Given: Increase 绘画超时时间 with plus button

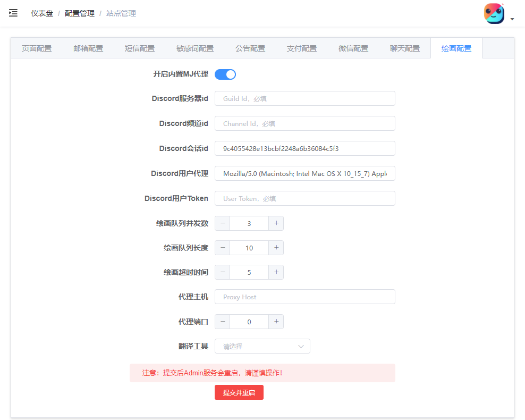Looking at the screenshot, I should click(276, 272).
